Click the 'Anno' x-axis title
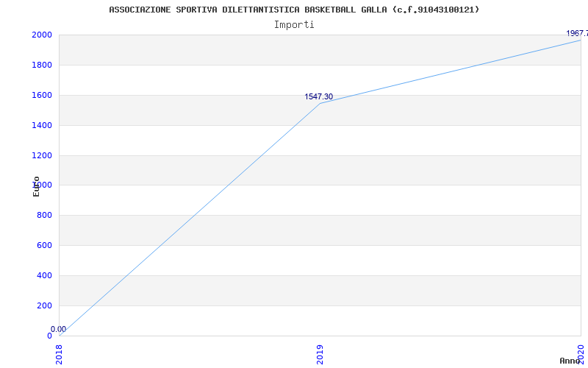 570,361
